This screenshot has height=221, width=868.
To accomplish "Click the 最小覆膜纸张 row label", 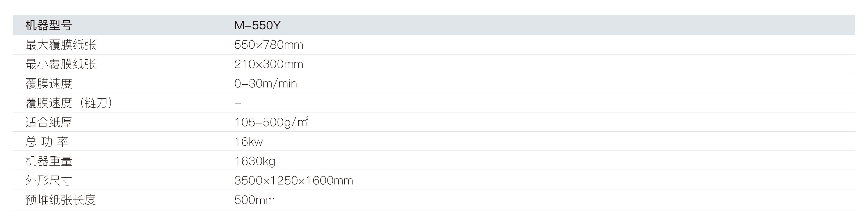I will [61, 64].
